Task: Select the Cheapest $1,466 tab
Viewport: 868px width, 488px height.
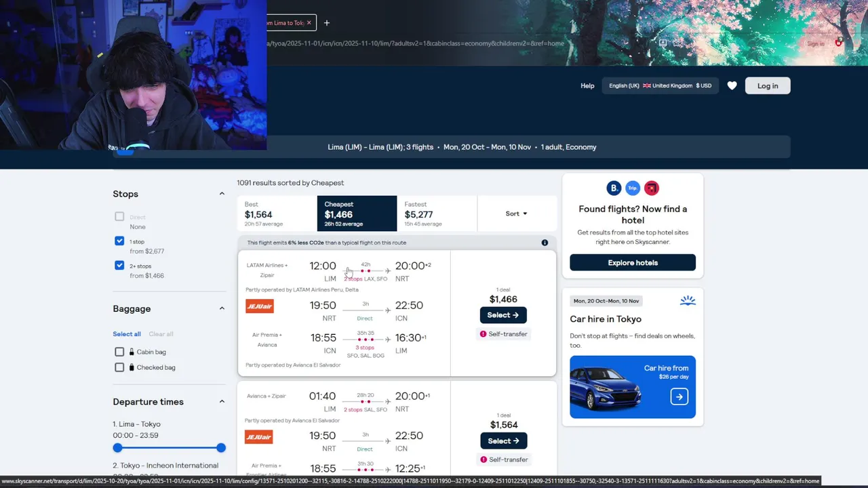Action: click(x=357, y=213)
